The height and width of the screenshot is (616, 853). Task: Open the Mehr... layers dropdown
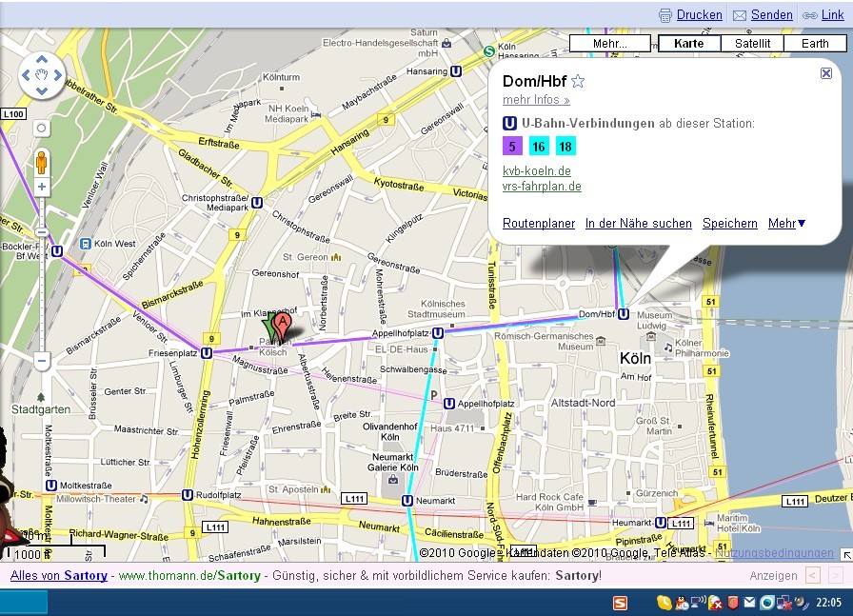[610, 43]
